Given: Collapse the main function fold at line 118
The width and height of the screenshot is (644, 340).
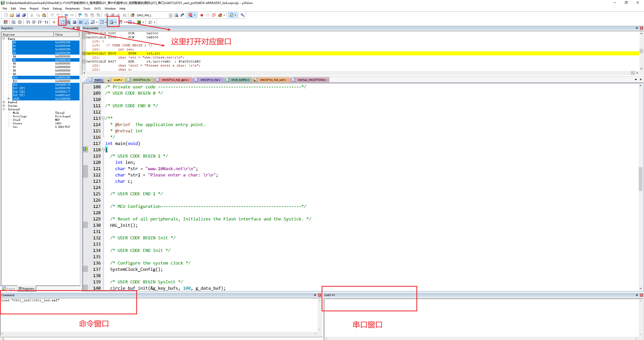Looking at the screenshot, I should (x=103, y=149).
